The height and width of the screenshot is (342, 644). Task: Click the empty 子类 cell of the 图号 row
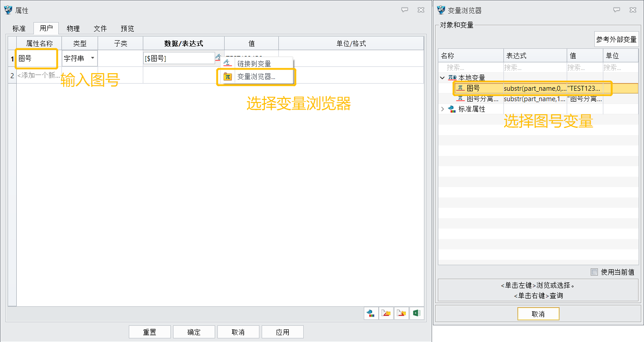[x=121, y=58]
